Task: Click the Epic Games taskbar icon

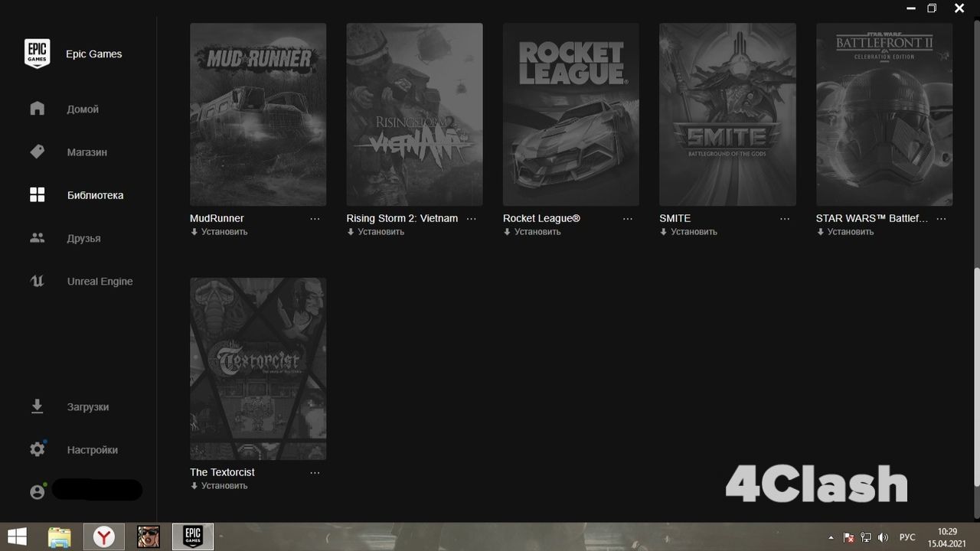Action: tap(192, 536)
